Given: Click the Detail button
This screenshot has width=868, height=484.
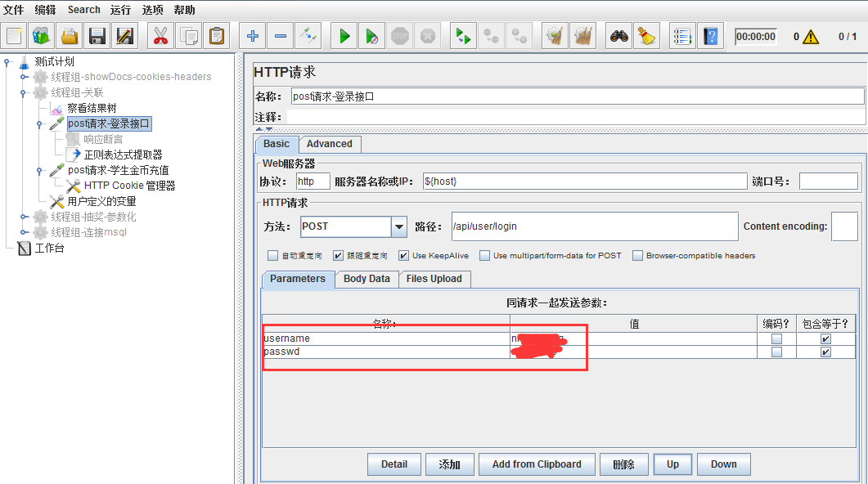Looking at the screenshot, I should [394, 464].
